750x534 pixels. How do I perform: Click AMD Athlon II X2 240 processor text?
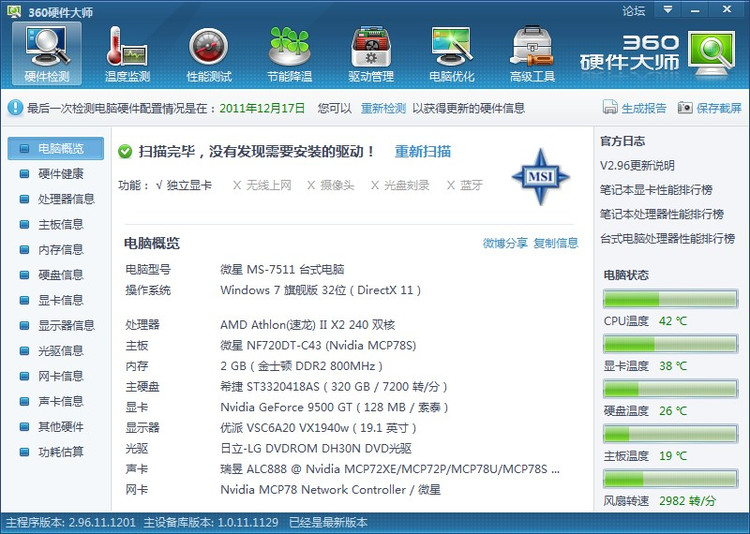point(308,325)
